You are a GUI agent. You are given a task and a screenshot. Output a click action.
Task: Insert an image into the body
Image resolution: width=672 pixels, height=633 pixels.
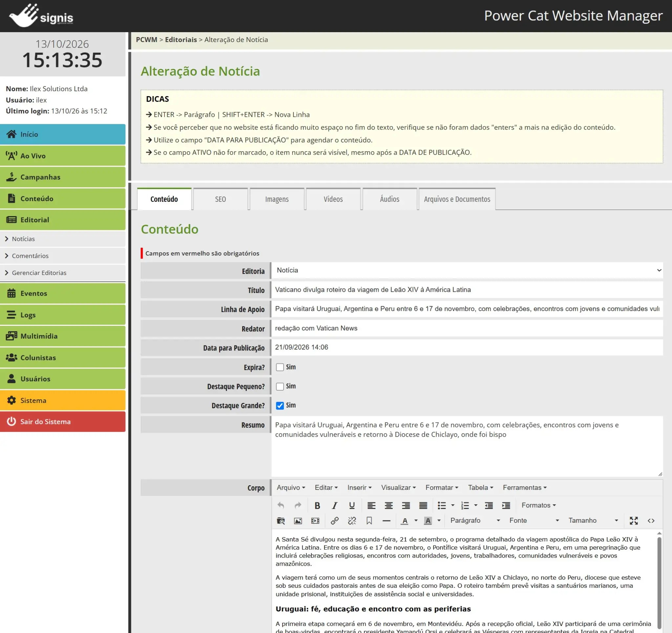point(298,521)
